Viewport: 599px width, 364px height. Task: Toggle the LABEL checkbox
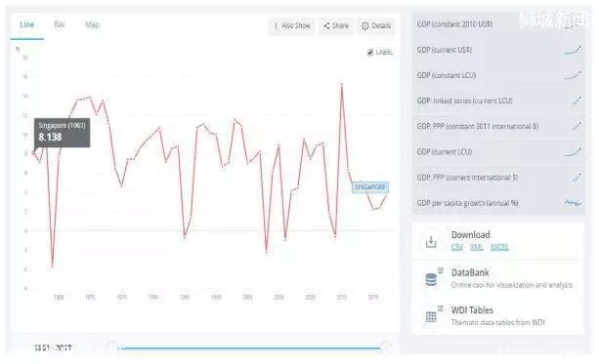tap(369, 53)
